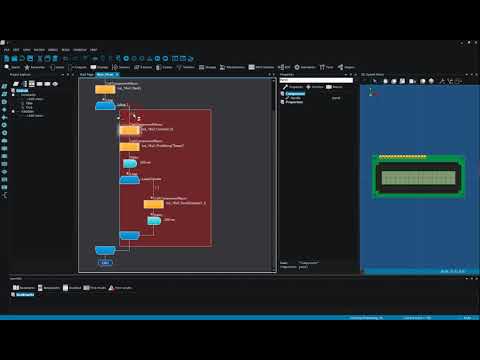The image size is (480, 360).
Task: Open the Storage component category
Action: (x=207, y=67)
